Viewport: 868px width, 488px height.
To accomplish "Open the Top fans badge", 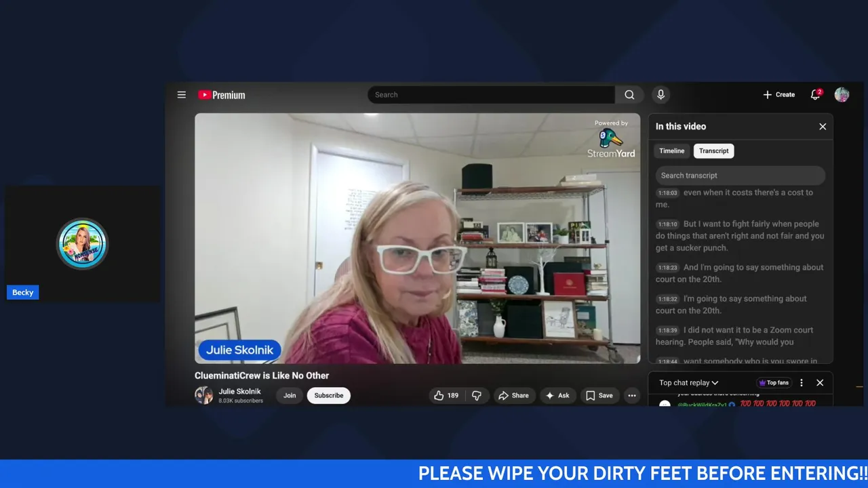I will point(774,383).
